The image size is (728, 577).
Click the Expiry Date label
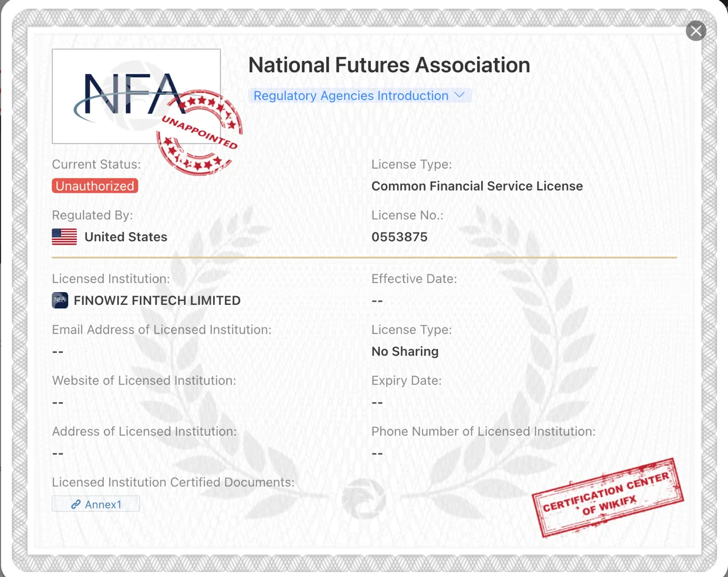pyautogui.click(x=406, y=381)
